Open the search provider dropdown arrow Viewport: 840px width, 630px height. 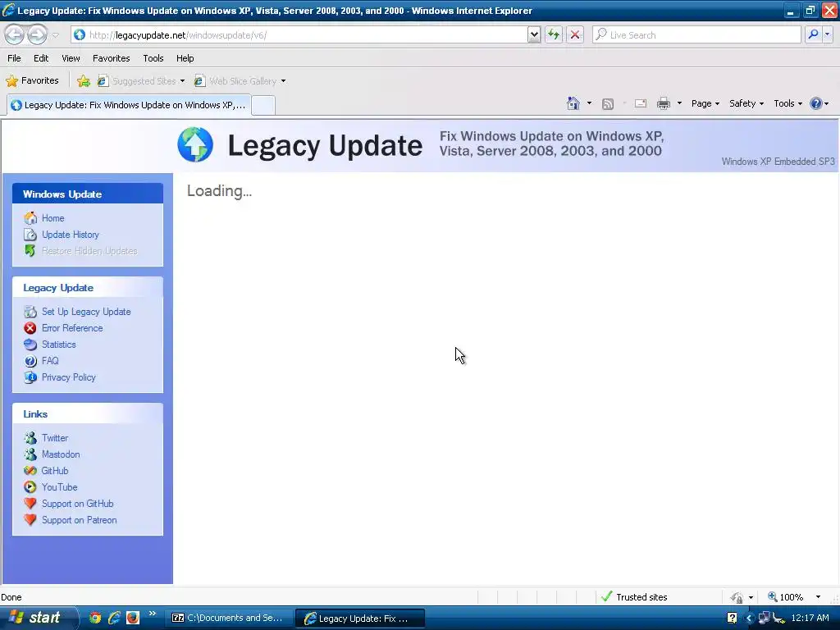pyautogui.click(x=827, y=34)
